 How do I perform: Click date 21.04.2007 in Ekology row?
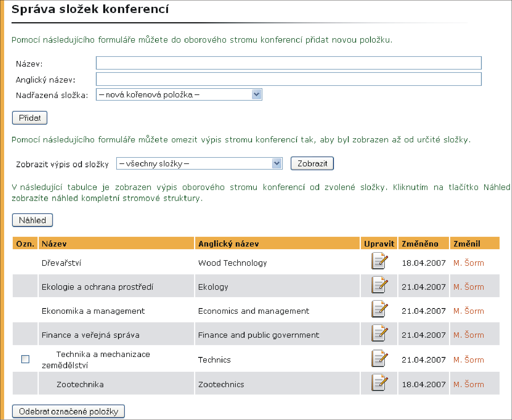point(424,287)
